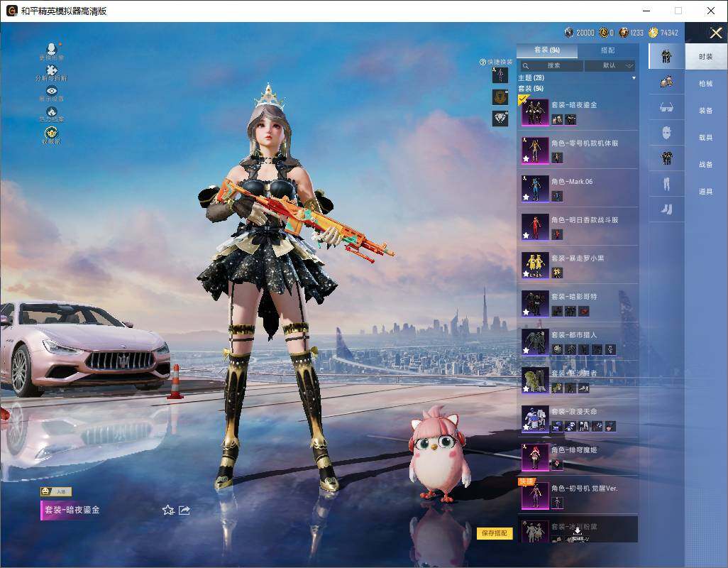Select the 角色-Mark.06 outfit
Screen dimensions: 728x568
tap(578, 189)
